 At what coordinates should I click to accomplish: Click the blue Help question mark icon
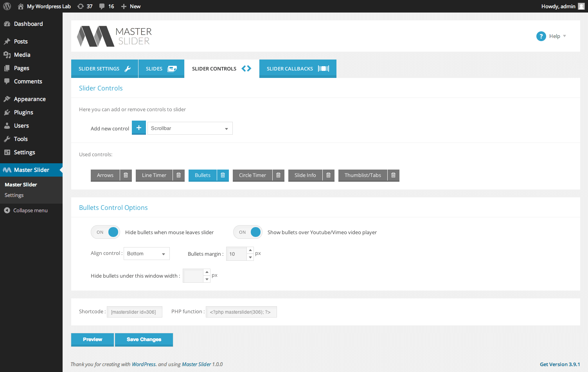pos(541,36)
